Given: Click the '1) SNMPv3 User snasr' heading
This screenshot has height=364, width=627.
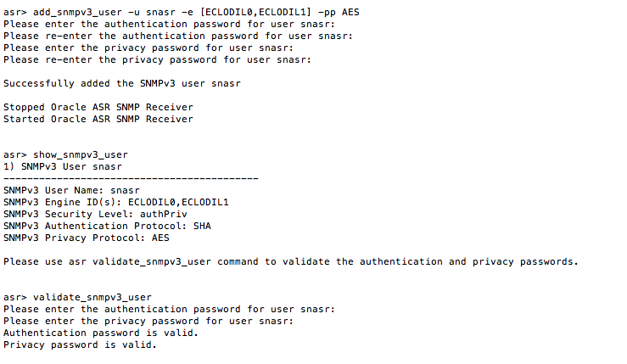Looking at the screenshot, I should [x=59, y=166].
